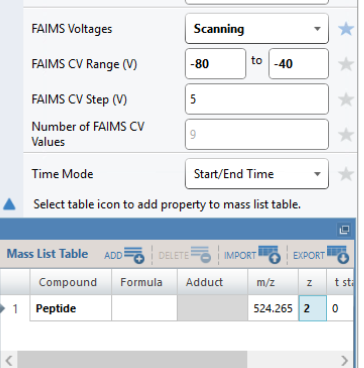
Task: Click the FAIMS CV Range end field -40
Action: [x=299, y=64]
